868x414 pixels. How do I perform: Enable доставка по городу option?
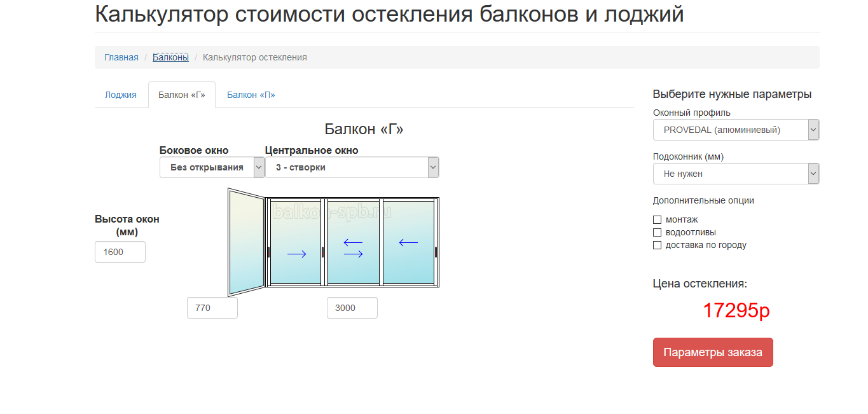click(x=656, y=244)
